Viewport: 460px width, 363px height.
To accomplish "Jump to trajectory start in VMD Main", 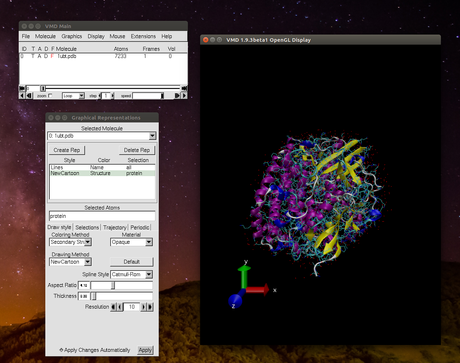I will tap(22, 88).
